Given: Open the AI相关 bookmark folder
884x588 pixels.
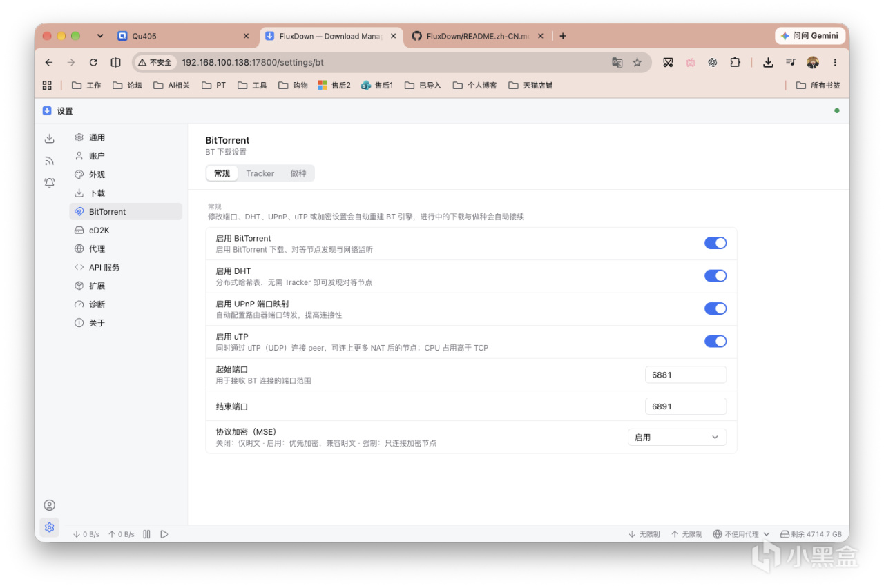Looking at the screenshot, I should [x=171, y=86].
